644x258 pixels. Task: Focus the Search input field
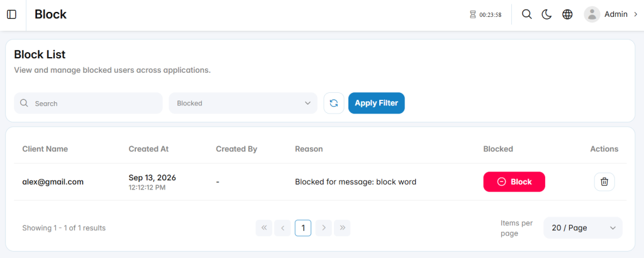(x=88, y=103)
